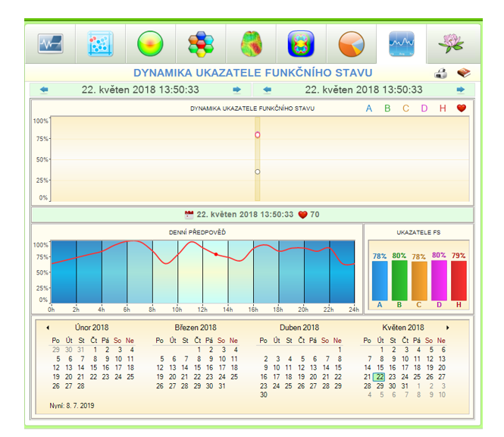Select day 1 in Duben 2018
504x437 pixels.
click(340, 350)
